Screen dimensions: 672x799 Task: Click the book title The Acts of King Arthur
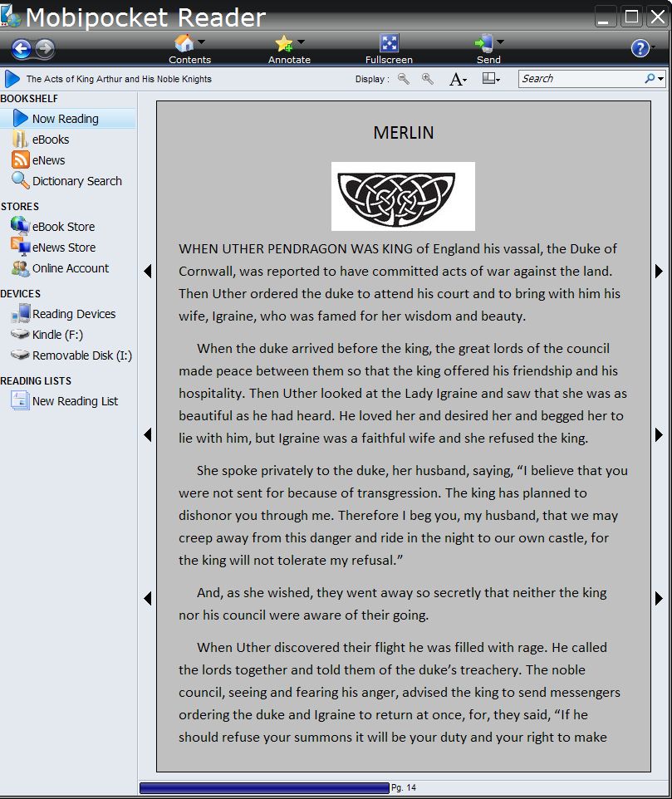tap(119, 79)
